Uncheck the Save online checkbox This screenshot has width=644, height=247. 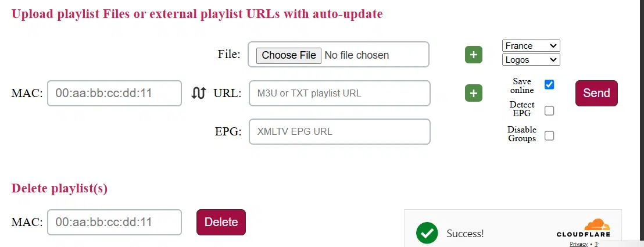pyautogui.click(x=549, y=85)
